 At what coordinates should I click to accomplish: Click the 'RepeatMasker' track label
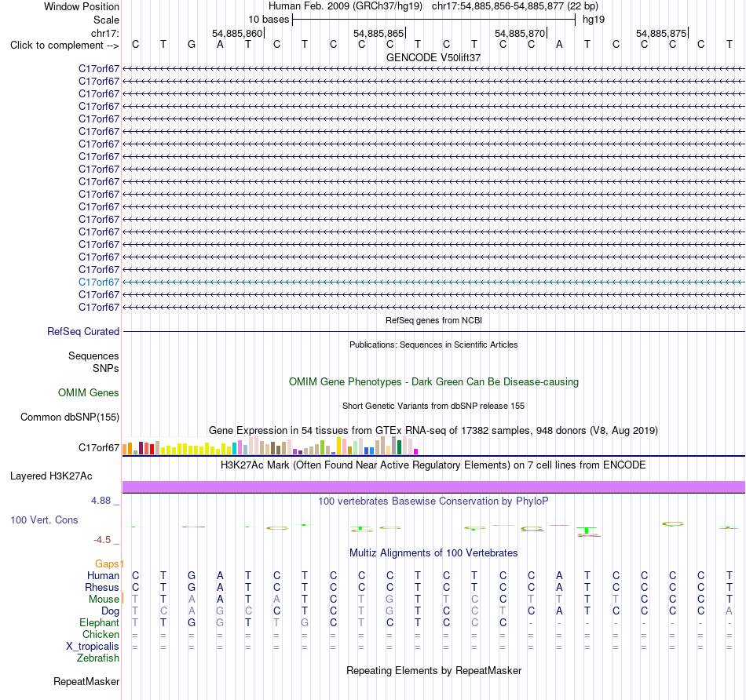click(x=86, y=681)
